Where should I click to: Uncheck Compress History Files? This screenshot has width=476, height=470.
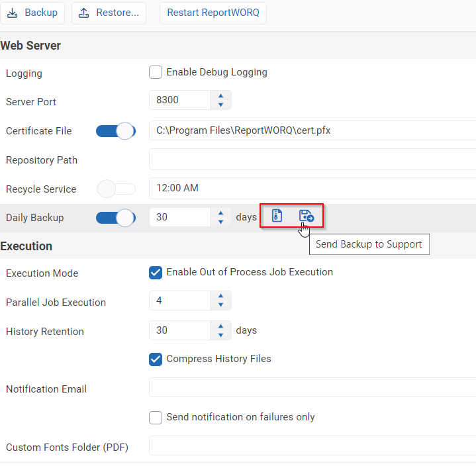click(156, 359)
